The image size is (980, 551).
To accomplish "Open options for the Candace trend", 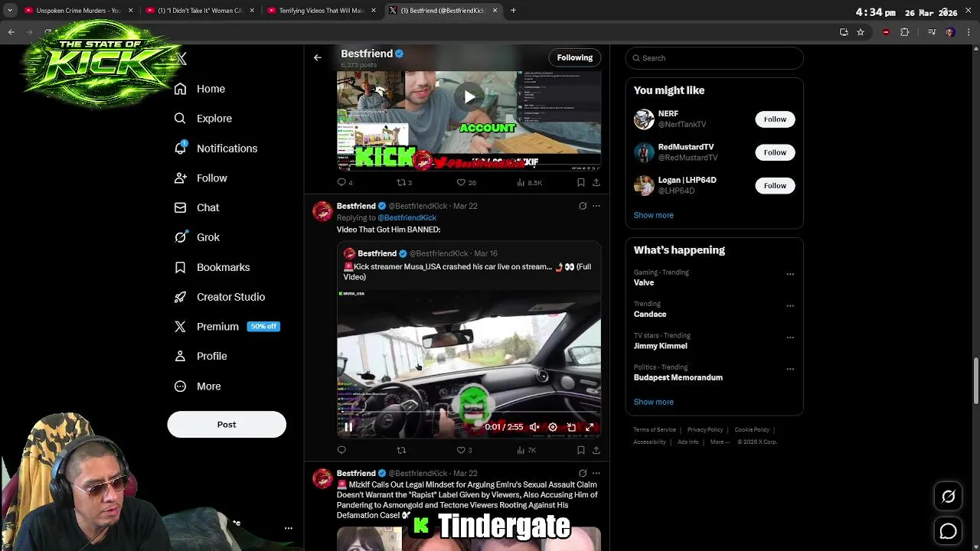I will coord(790,305).
